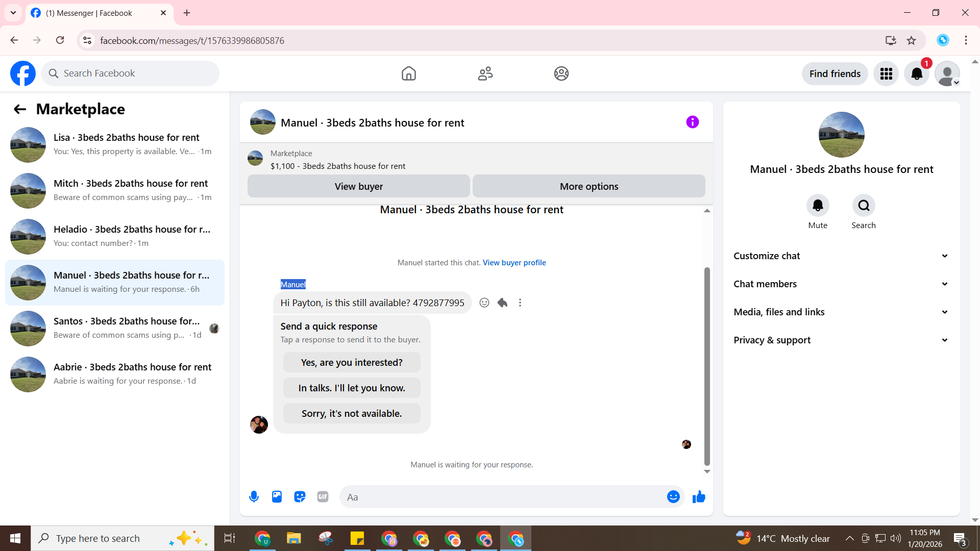Click the chat scrollbar thumb
The width and height of the screenshot is (980, 551).
tap(707, 366)
